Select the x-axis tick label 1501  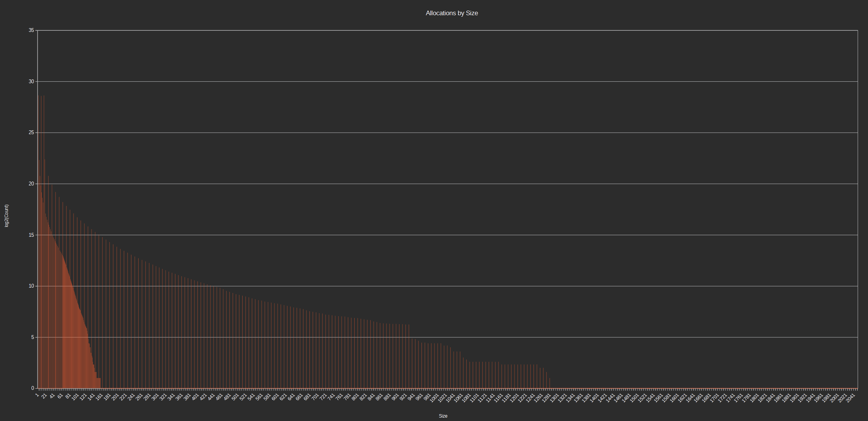[x=634, y=398]
